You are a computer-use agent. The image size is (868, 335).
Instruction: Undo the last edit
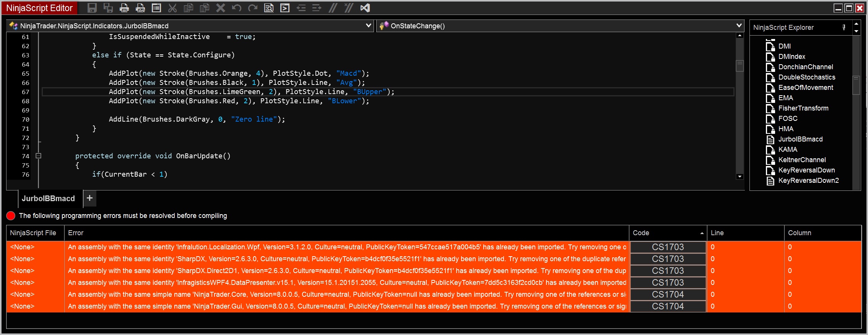click(237, 8)
